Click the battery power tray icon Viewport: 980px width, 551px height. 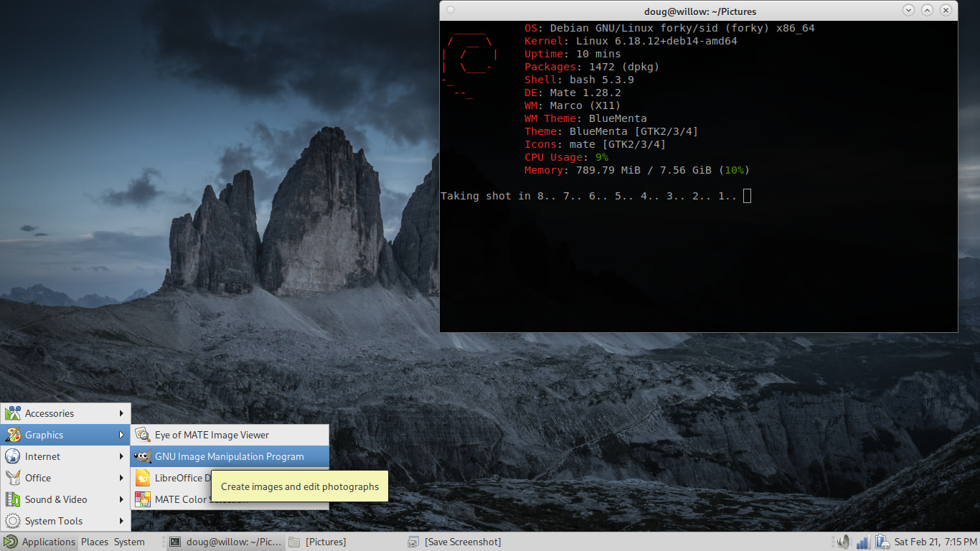[x=882, y=542]
